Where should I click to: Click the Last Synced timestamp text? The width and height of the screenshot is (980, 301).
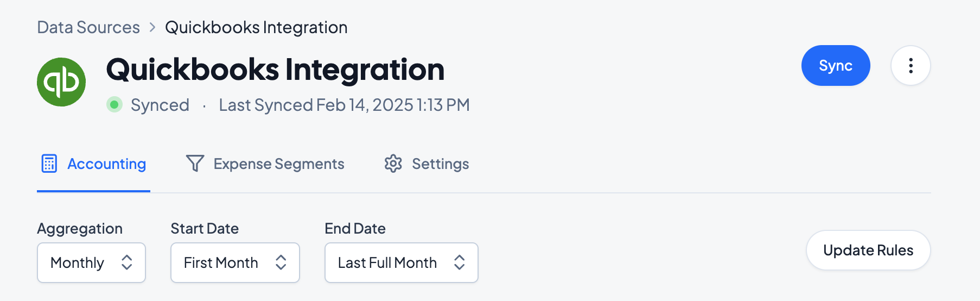tap(344, 105)
